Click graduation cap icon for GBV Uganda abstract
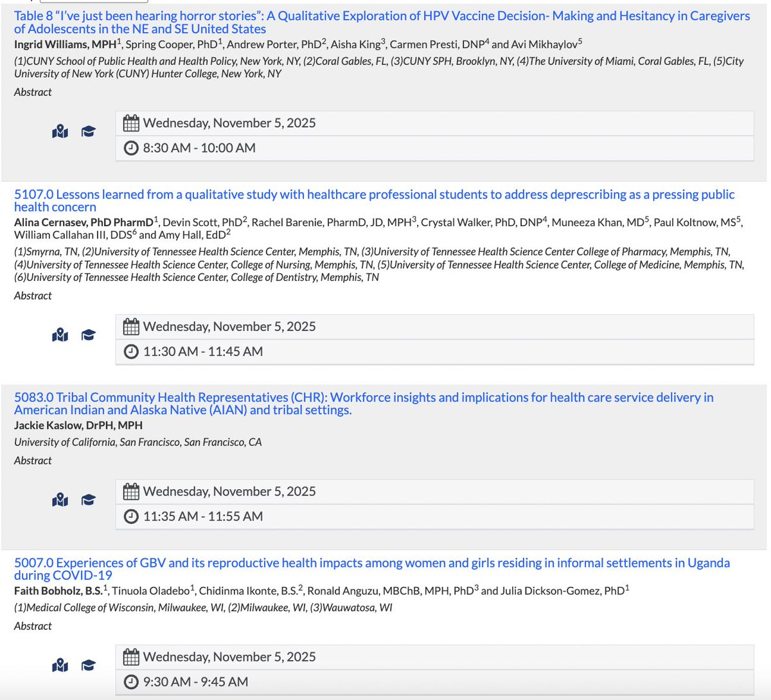The width and height of the screenshot is (771, 700). coord(88,665)
